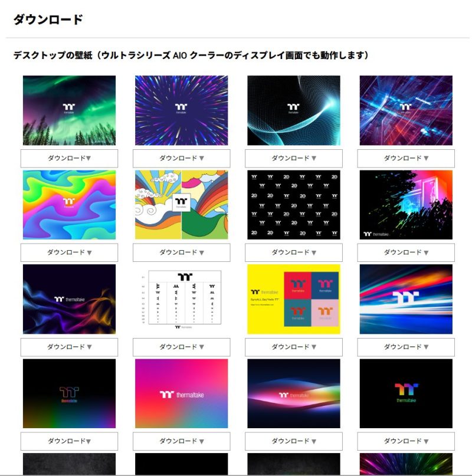
Task: Open download dropdown under light streak speed wallpaper
Action: pyautogui.click(x=406, y=347)
